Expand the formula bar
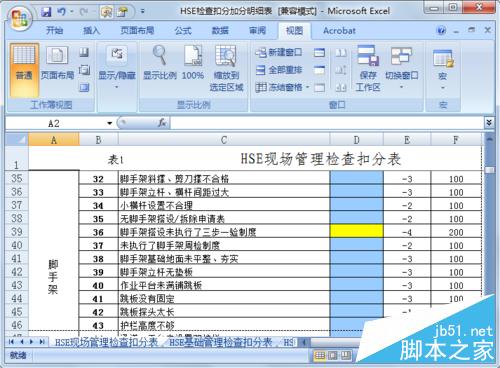Screen dimensions: 500x368 coord(489,123)
